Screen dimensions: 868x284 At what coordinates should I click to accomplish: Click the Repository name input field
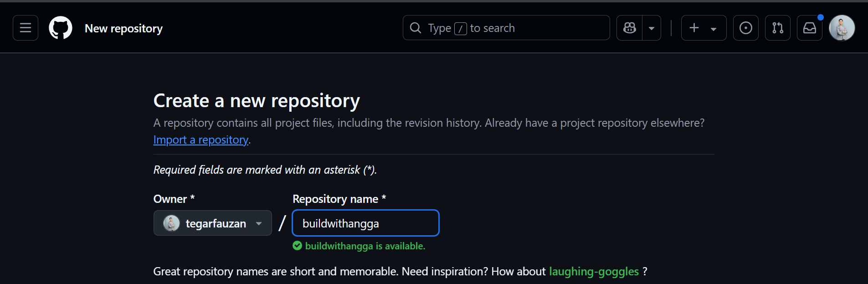365,223
